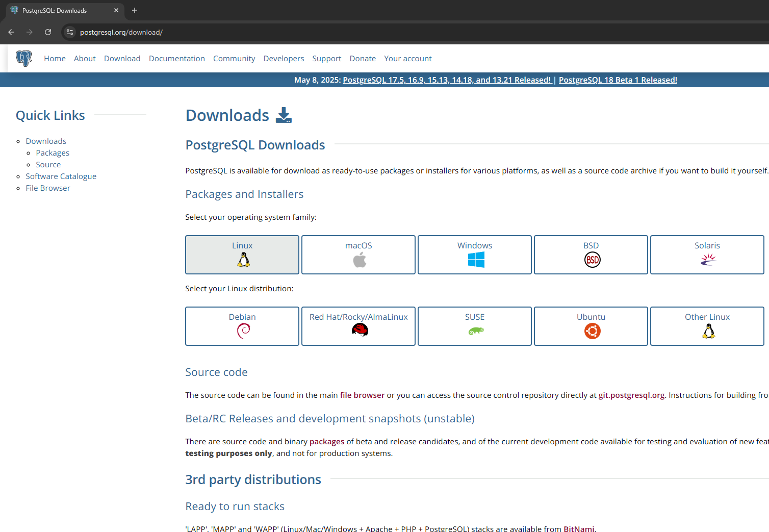The width and height of the screenshot is (769, 532).
Task: Open the Home menu item
Action: pos(55,59)
